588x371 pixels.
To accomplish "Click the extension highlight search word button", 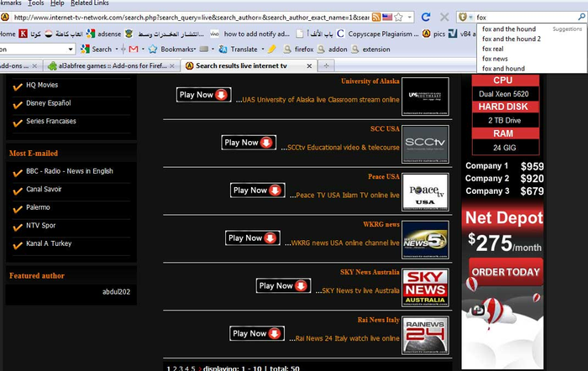I will 371,49.
